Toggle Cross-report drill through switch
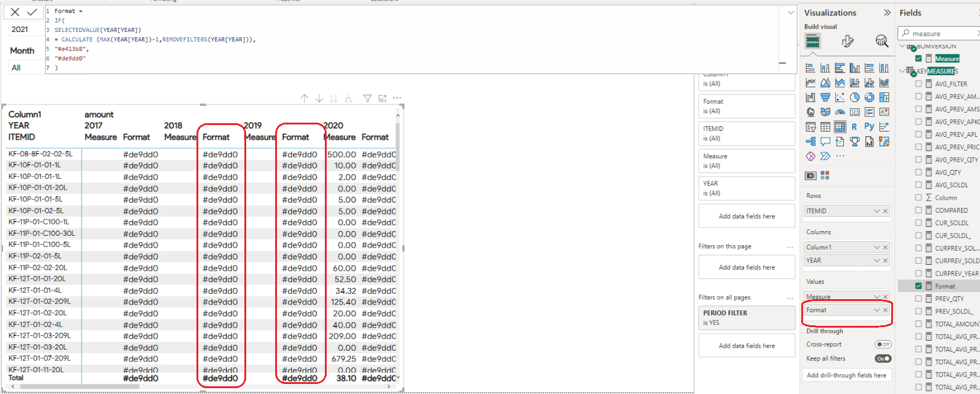This screenshot has width=980, height=394. click(883, 344)
